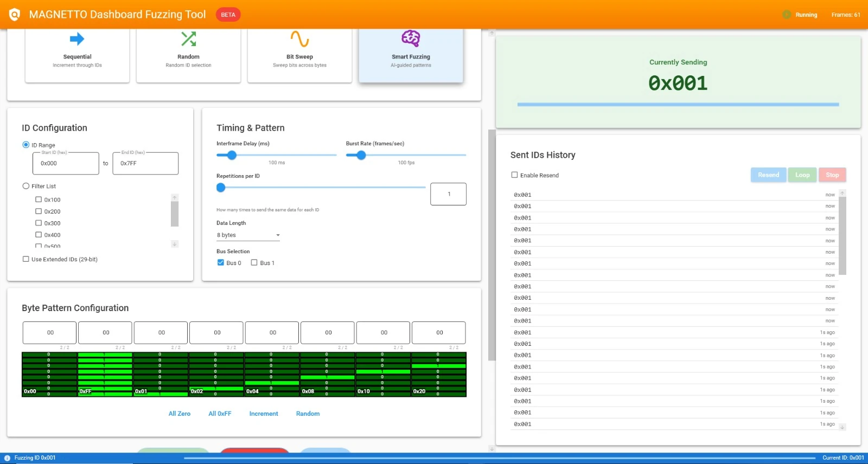Check the Bus 1 checkbox
868x464 pixels.
click(x=254, y=263)
